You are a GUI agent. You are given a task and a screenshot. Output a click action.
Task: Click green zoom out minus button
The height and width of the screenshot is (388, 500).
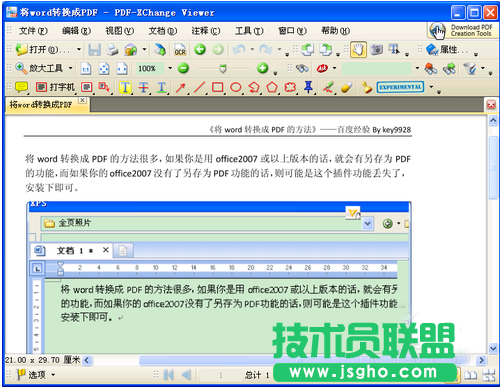[183, 68]
